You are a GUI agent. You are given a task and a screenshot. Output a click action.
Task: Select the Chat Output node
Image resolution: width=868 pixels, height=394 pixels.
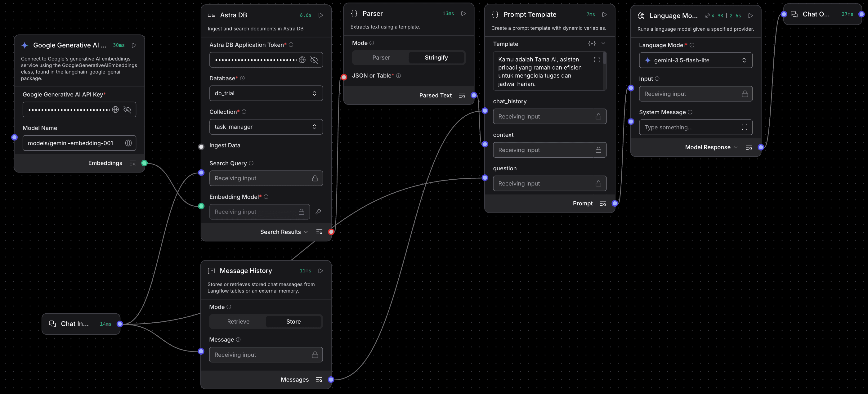click(x=822, y=14)
